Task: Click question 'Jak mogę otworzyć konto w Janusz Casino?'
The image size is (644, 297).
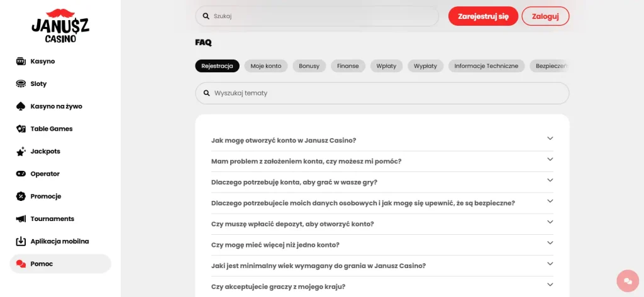Action: 284,140
